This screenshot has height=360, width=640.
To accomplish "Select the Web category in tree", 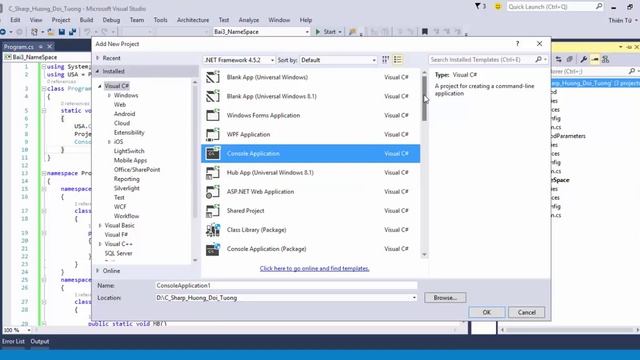I will (x=120, y=104).
